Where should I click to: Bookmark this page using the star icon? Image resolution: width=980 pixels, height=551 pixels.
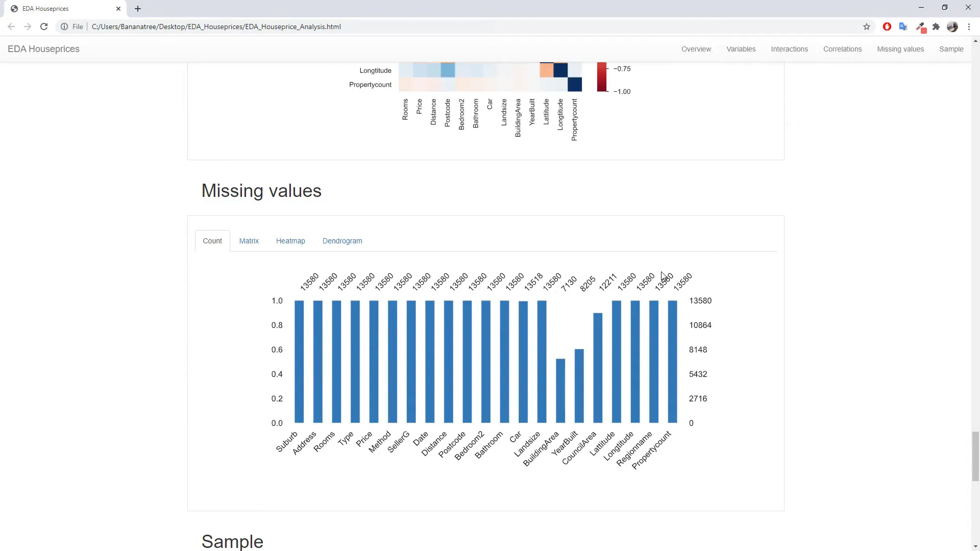point(867,27)
